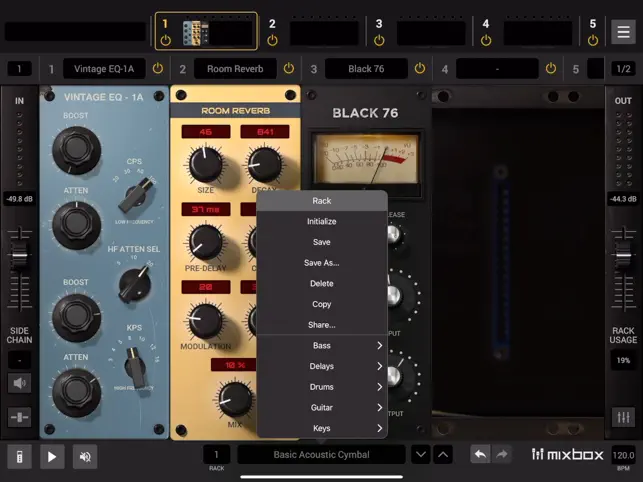This screenshot has width=643, height=482.
Task: Click the Vintage EQ upper ATTEN knob
Action: pyautogui.click(x=76, y=225)
